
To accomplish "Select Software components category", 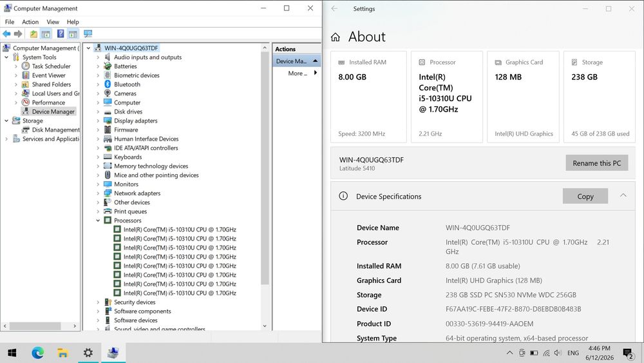I will click(x=142, y=311).
